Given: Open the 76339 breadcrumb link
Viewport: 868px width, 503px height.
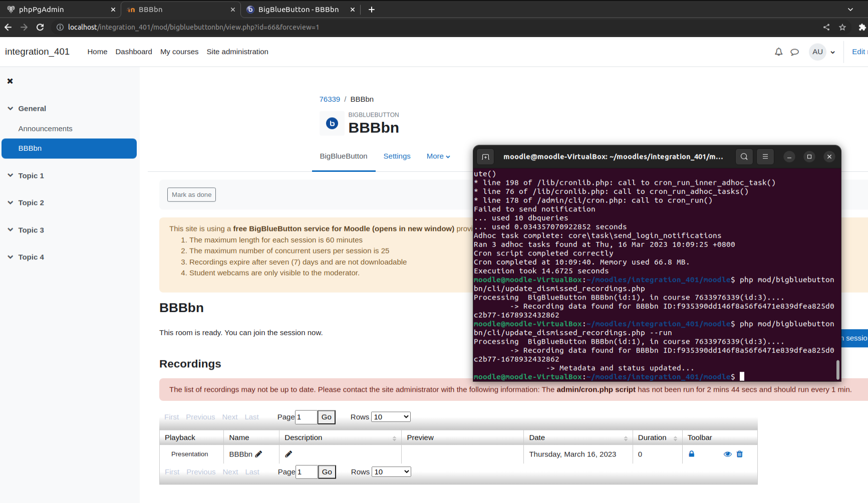Looking at the screenshot, I should [330, 99].
